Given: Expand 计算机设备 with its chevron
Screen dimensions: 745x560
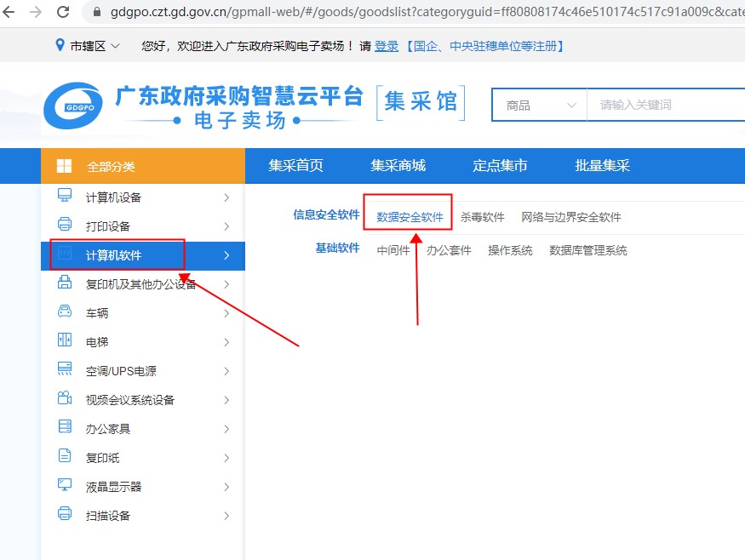Looking at the screenshot, I should pyautogui.click(x=226, y=197).
